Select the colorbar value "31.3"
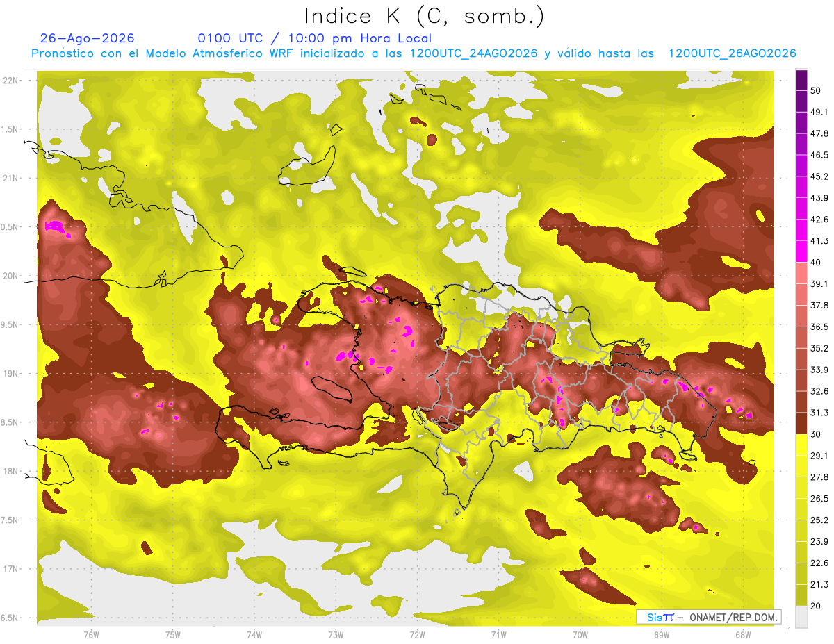This screenshot has height=644, width=834. coord(819,413)
